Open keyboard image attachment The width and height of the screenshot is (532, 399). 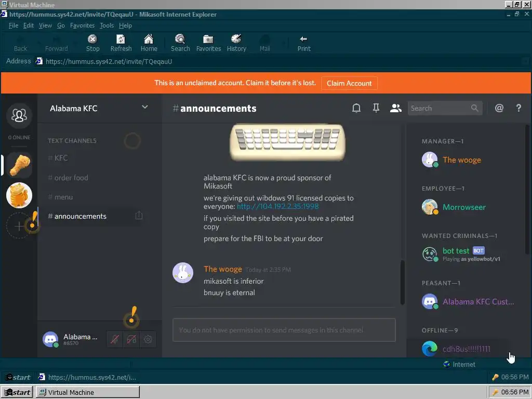pyautogui.click(x=287, y=142)
